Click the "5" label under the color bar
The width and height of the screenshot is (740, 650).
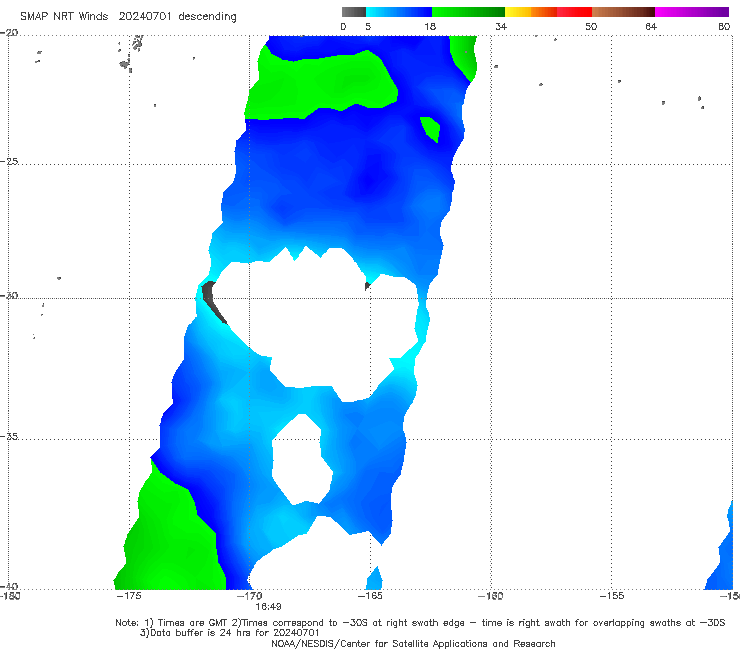(368, 27)
